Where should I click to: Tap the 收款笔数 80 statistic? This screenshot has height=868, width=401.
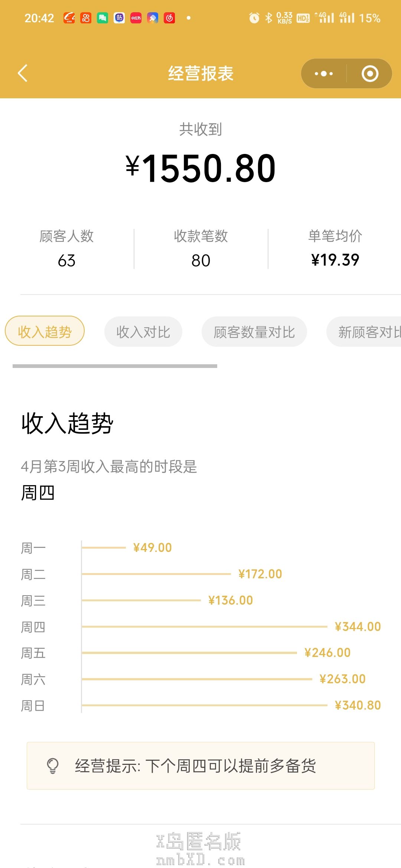tap(201, 249)
